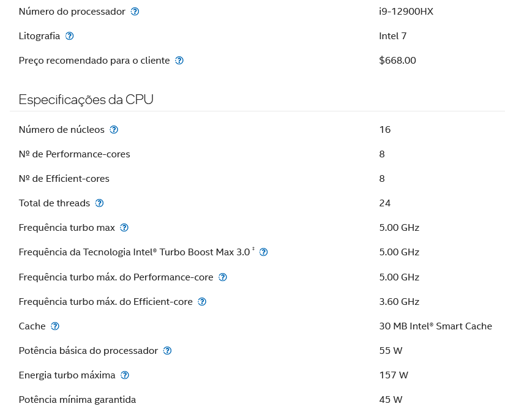
Task: Click the 157 W turbo power value
Action: pos(394,375)
